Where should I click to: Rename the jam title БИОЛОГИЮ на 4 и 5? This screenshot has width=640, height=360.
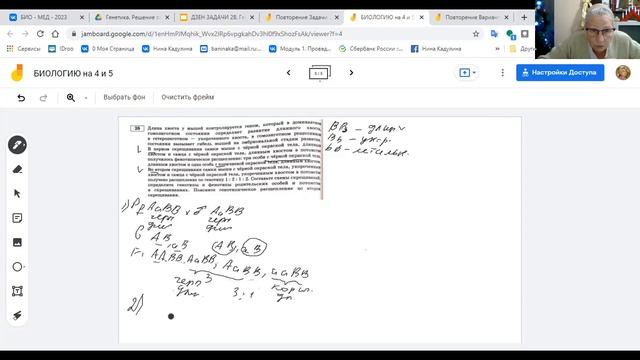73,73
